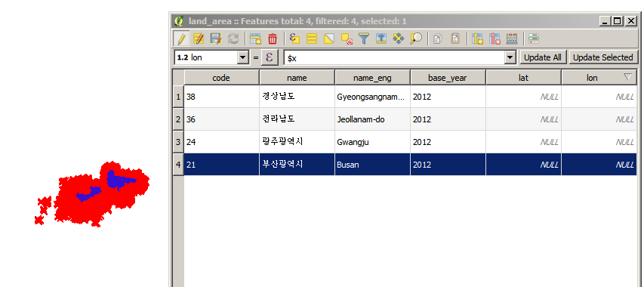The width and height of the screenshot is (644, 287).
Task: Save edits with the floppy icon
Action: click(216, 39)
